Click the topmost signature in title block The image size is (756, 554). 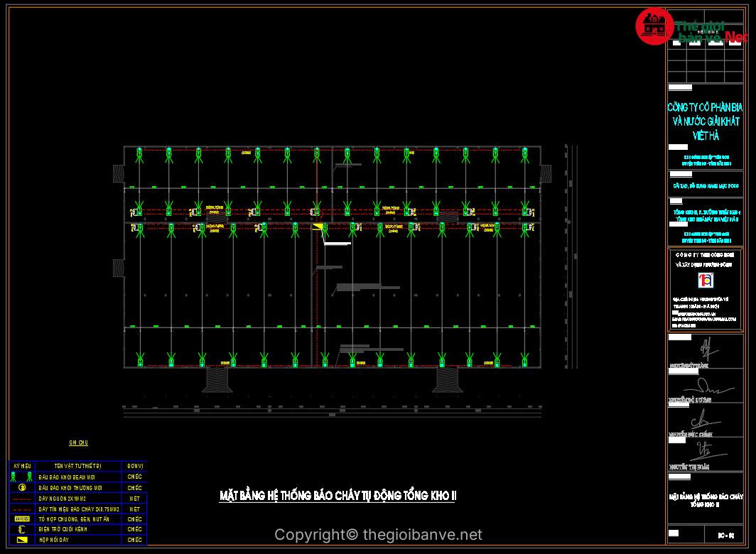(x=706, y=349)
